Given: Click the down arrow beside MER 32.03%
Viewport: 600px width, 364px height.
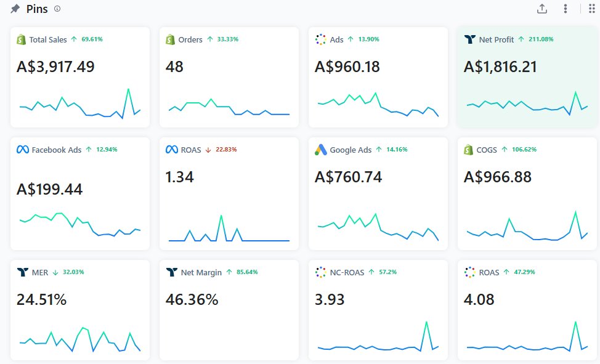Looking at the screenshot, I should click(x=55, y=272).
